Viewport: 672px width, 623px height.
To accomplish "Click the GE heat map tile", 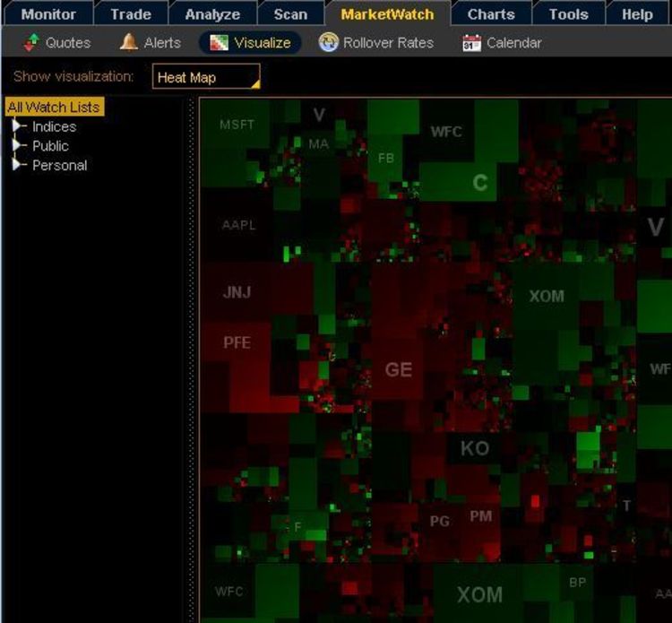I will [398, 369].
